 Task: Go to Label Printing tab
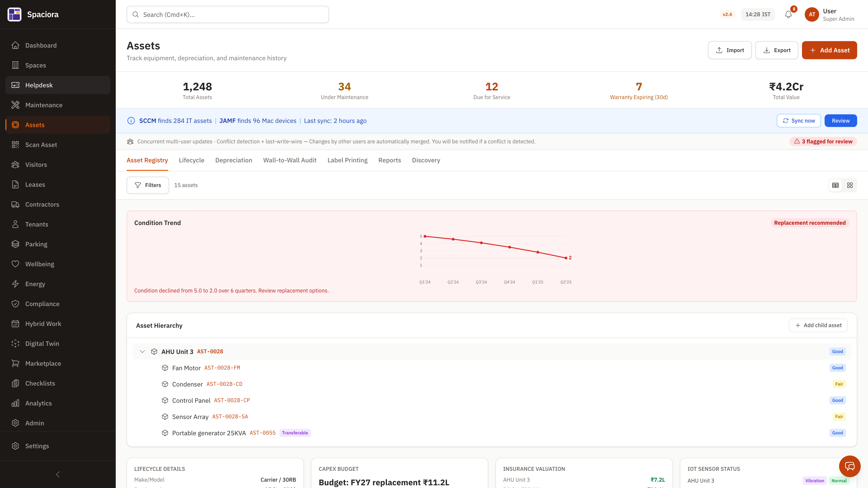pyautogui.click(x=347, y=160)
